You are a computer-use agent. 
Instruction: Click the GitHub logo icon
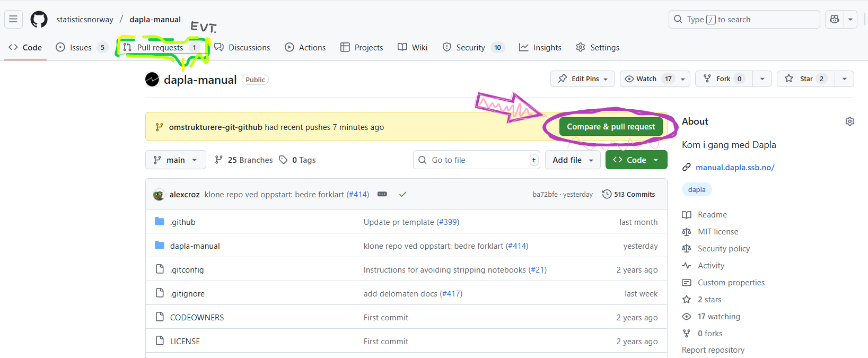point(39,20)
